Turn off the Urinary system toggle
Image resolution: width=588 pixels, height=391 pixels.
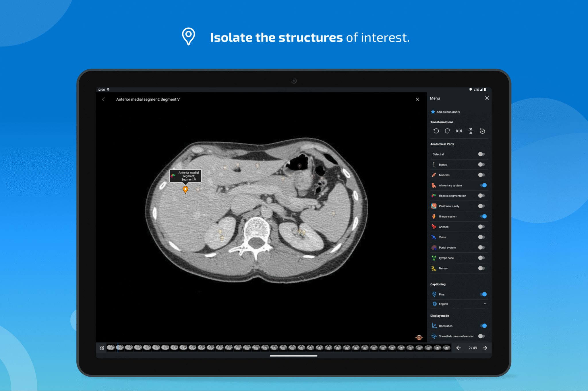[x=483, y=216]
